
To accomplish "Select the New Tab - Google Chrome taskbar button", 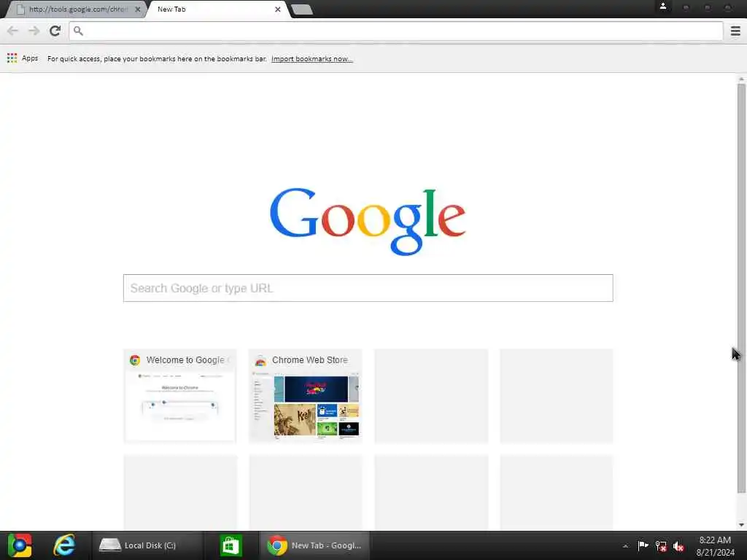I will [315, 545].
